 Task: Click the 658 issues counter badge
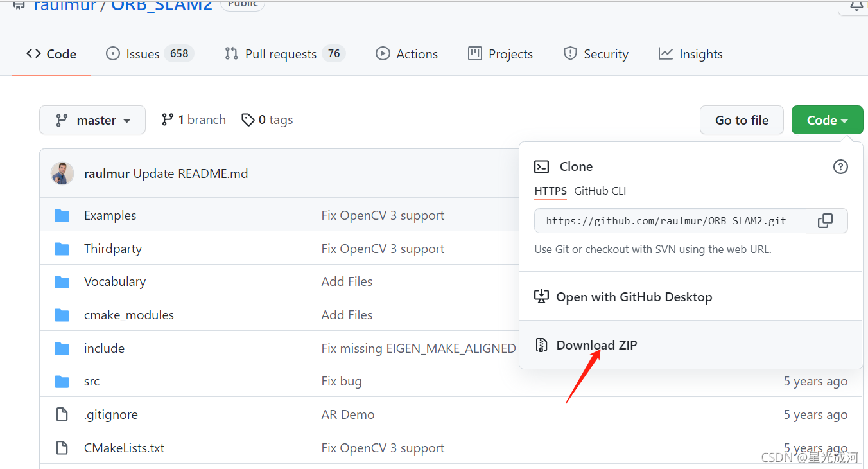(179, 53)
